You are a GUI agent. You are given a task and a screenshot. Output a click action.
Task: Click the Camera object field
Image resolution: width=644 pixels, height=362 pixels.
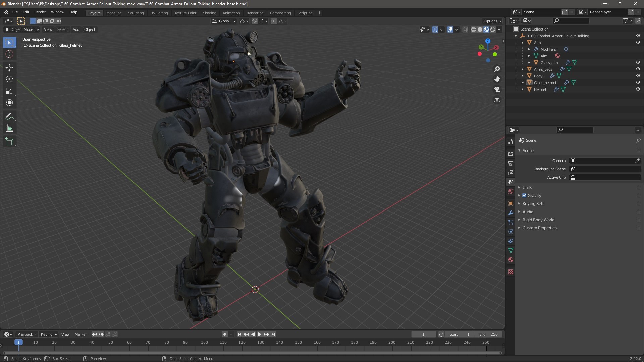click(605, 161)
